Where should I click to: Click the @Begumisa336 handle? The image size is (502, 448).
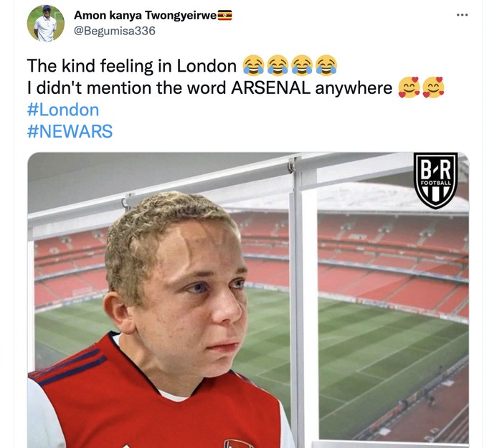(x=115, y=31)
